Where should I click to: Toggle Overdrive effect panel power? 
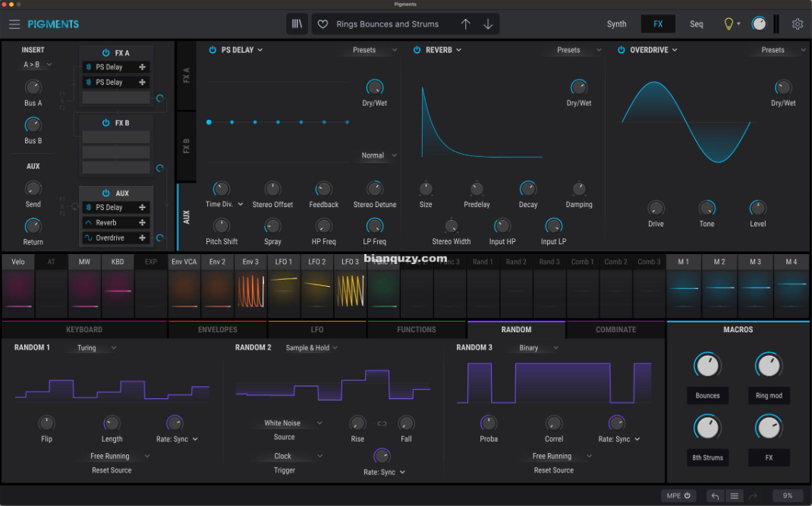coord(621,50)
